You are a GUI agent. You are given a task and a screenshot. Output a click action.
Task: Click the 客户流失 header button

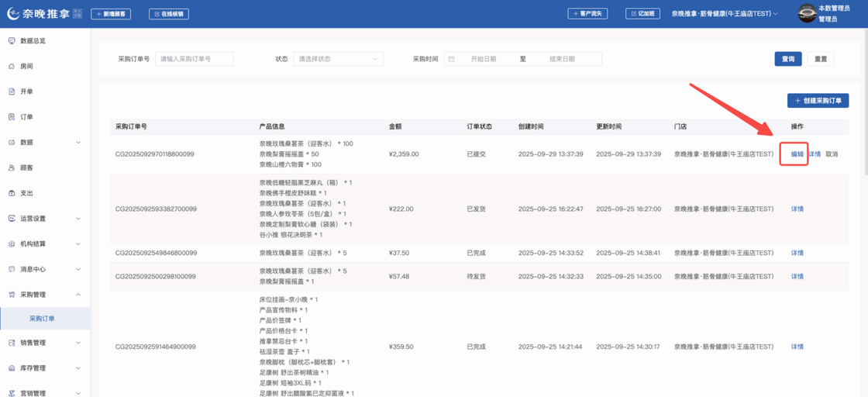tap(588, 14)
